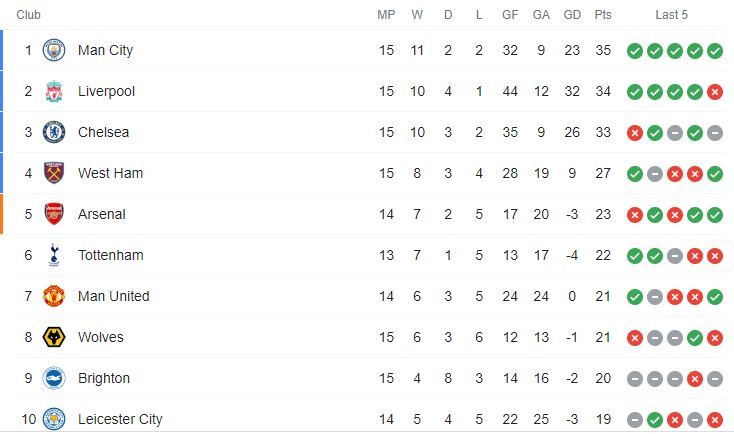The width and height of the screenshot is (734, 434).
Task: Click the Liverpool club crest
Action: (x=53, y=91)
